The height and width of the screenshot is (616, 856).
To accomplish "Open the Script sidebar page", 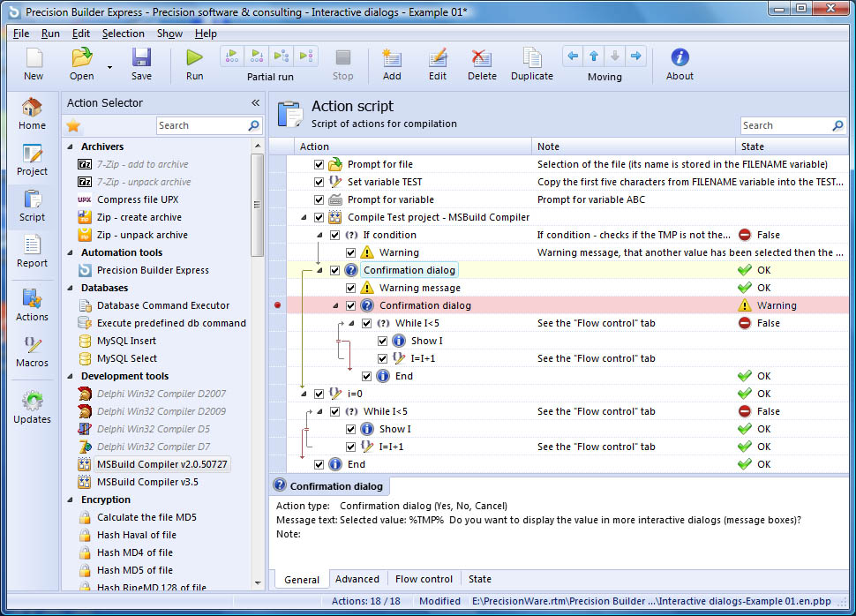I will tap(32, 206).
